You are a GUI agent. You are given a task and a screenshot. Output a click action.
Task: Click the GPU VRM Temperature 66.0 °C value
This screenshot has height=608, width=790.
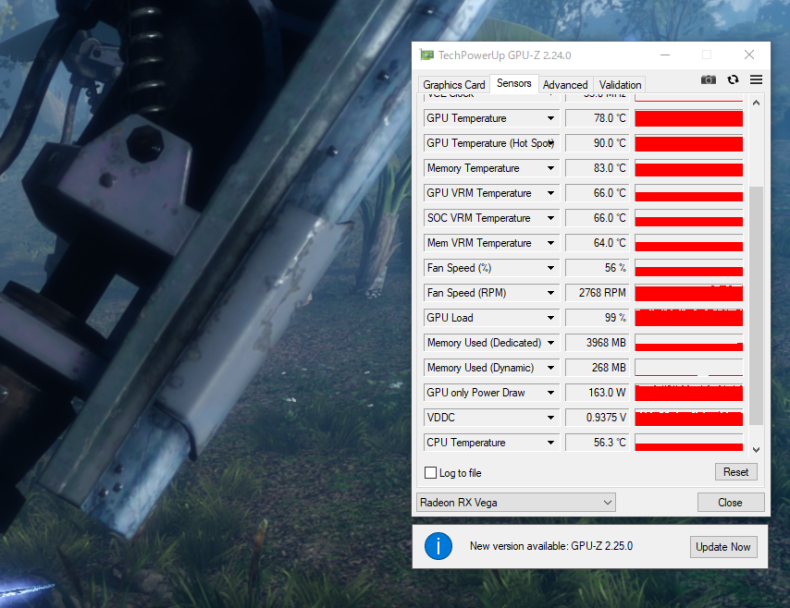click(597, 193)
